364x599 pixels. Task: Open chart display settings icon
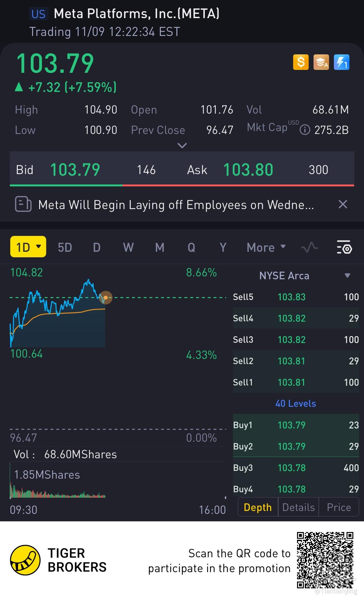[344, 248]
